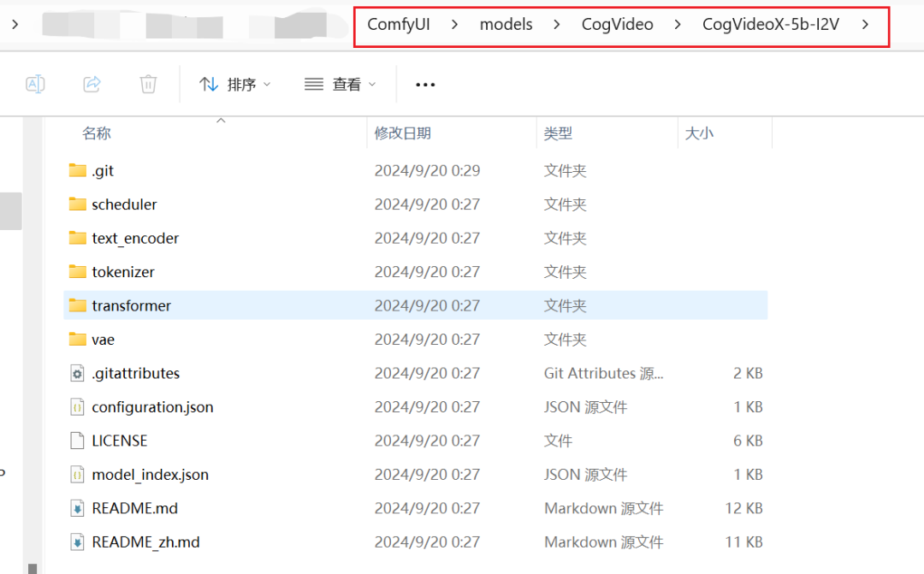
Task: Select the text_encoder folder icon
Action: 77,238
